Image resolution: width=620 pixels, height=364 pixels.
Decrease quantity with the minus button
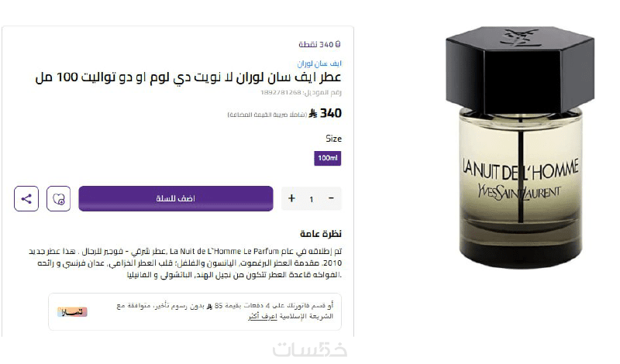332,198
